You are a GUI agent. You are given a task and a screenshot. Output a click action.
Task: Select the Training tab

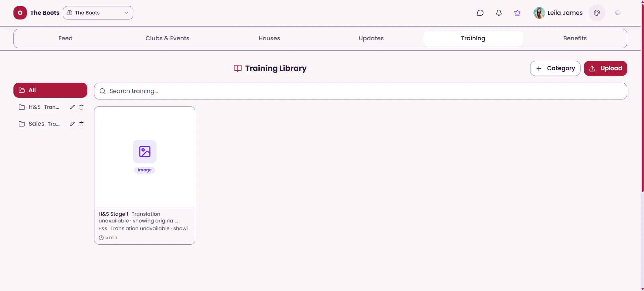tap(473, 38)
